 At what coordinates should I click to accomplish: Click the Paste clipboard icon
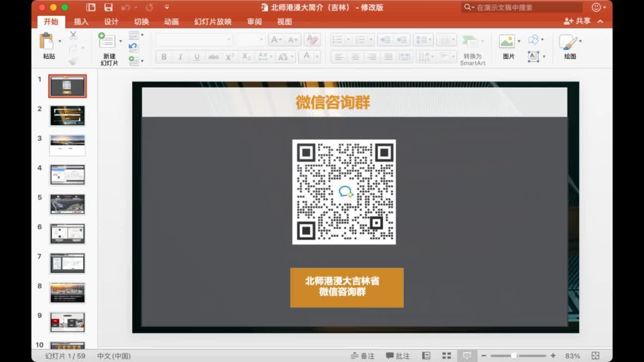47,40
